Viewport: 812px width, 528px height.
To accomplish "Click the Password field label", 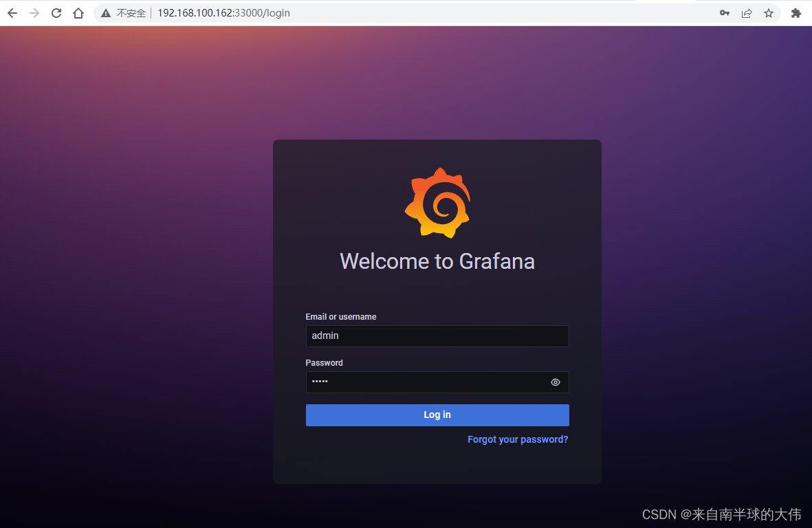I will [x=324, y=363].
